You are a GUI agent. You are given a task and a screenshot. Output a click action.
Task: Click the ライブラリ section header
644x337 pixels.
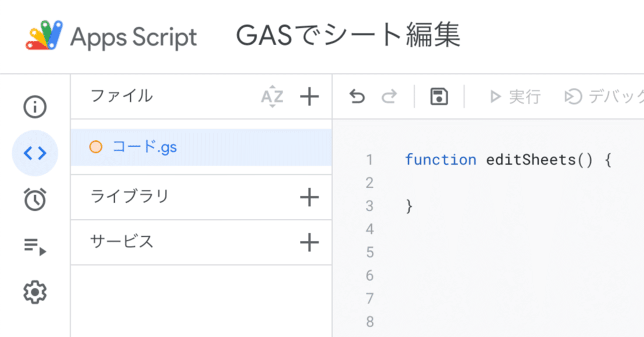pos(130,196)
